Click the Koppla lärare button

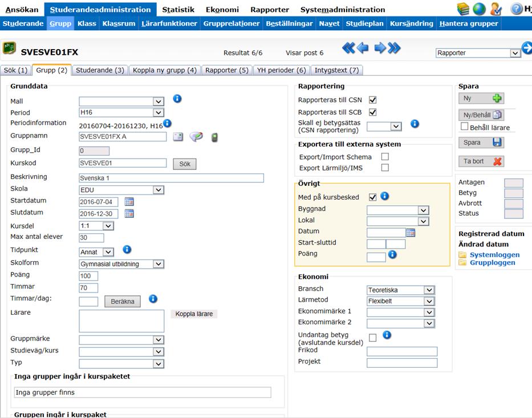tap(194, 314)
